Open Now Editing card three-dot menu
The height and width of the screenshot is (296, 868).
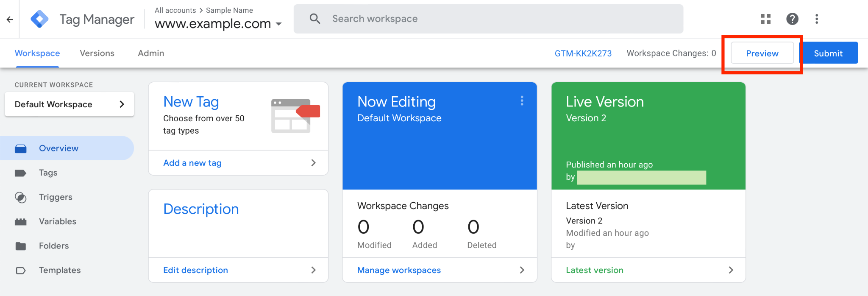(x=522, y=101)
